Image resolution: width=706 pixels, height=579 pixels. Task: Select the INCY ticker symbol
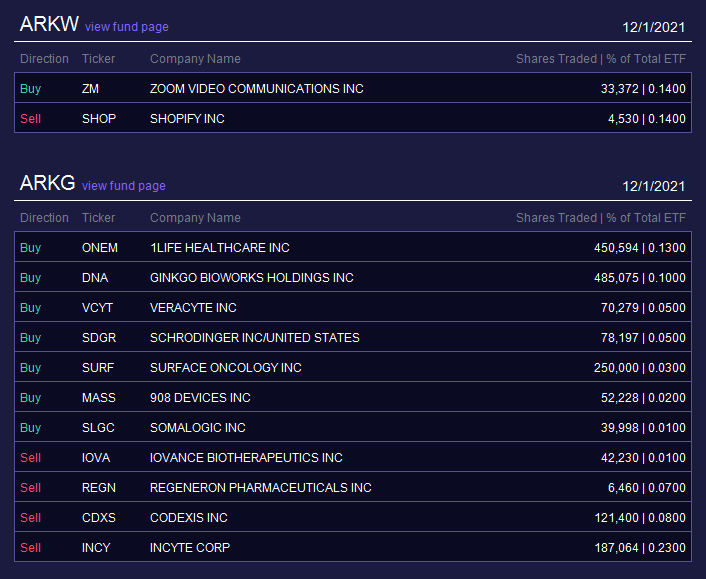point(96,547)
